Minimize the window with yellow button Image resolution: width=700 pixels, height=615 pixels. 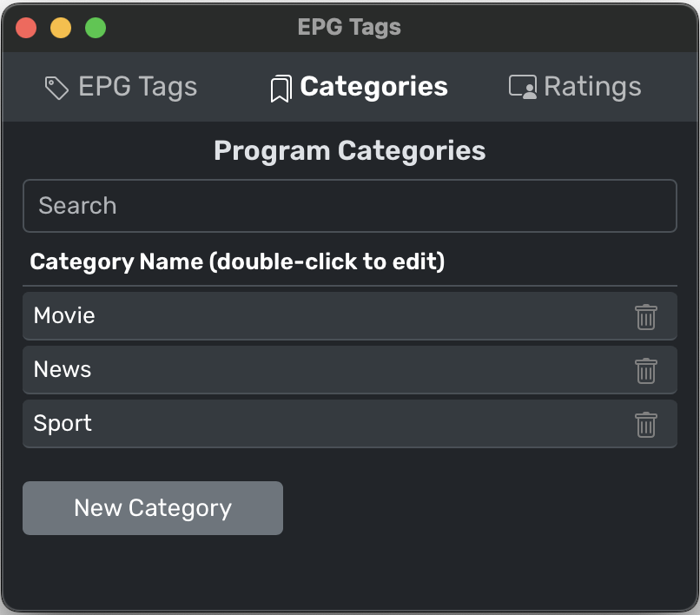[61, 28]
